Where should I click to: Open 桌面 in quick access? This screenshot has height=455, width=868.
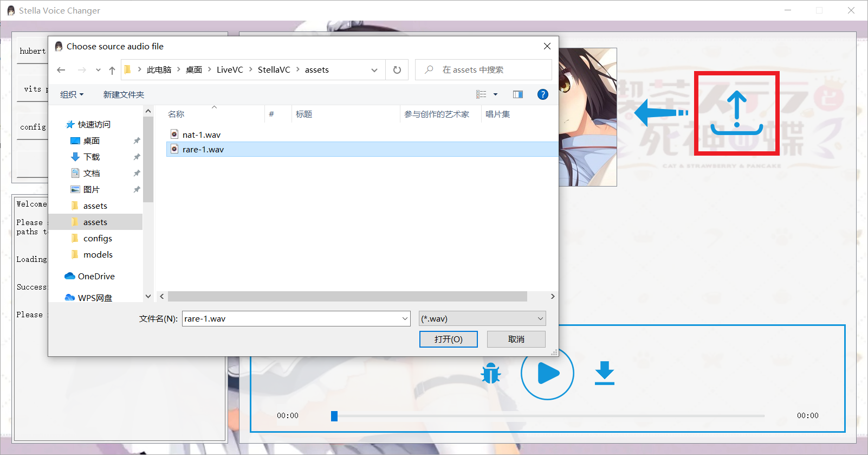pyautogui.click(x=92, y=140)
